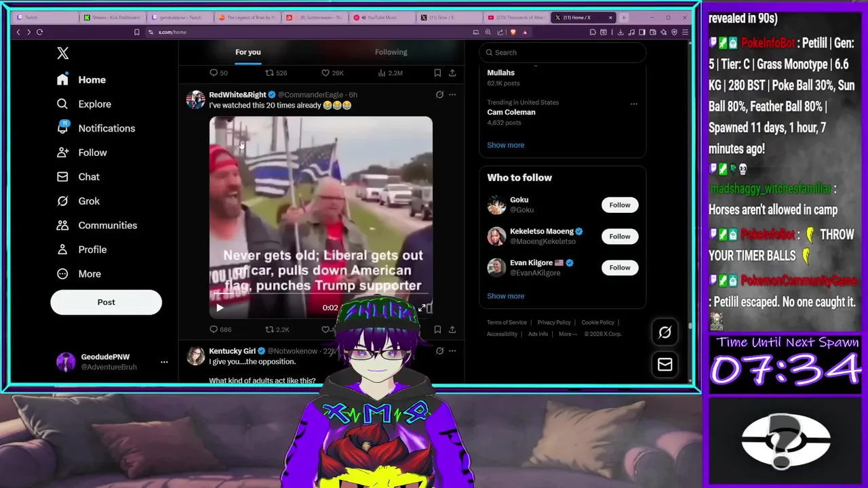Screen dimensions: 868x488
Task: View analytics showing 2.2M views
Action: pos(390,73)
